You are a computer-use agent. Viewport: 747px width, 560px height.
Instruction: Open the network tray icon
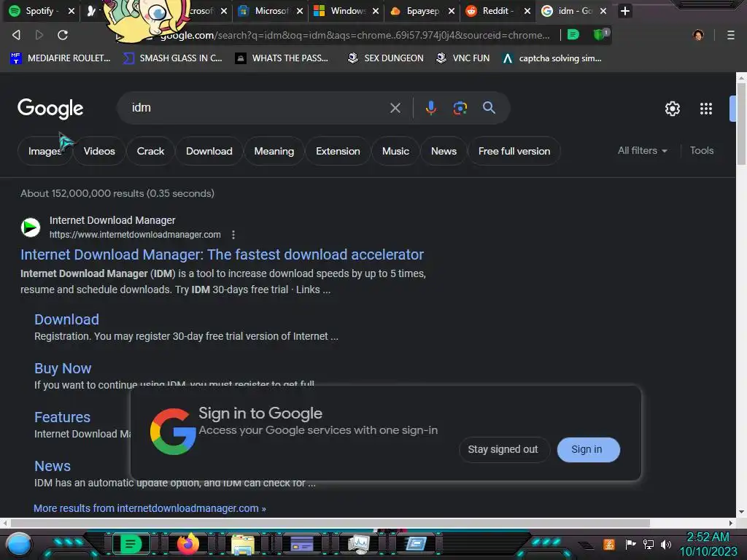click(x=648, y=544)
